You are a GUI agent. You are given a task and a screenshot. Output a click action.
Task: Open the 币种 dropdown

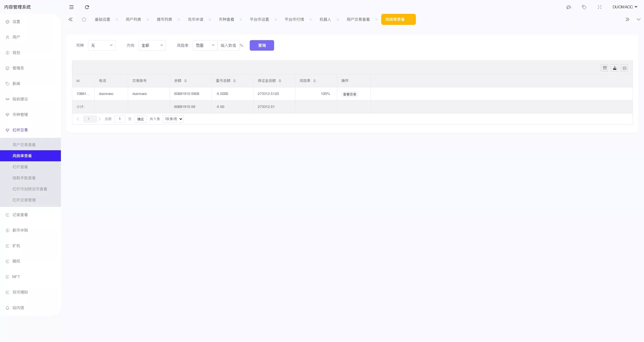[x=102, y=45]
